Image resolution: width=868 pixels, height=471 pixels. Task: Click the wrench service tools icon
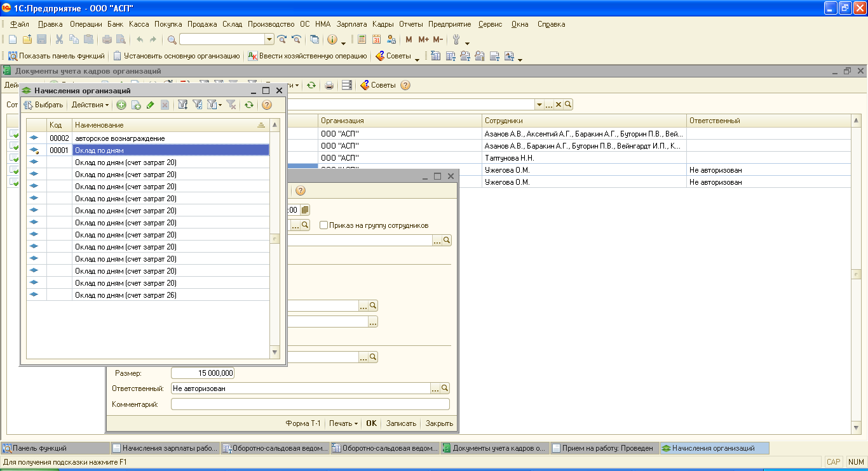click(456, 39)
